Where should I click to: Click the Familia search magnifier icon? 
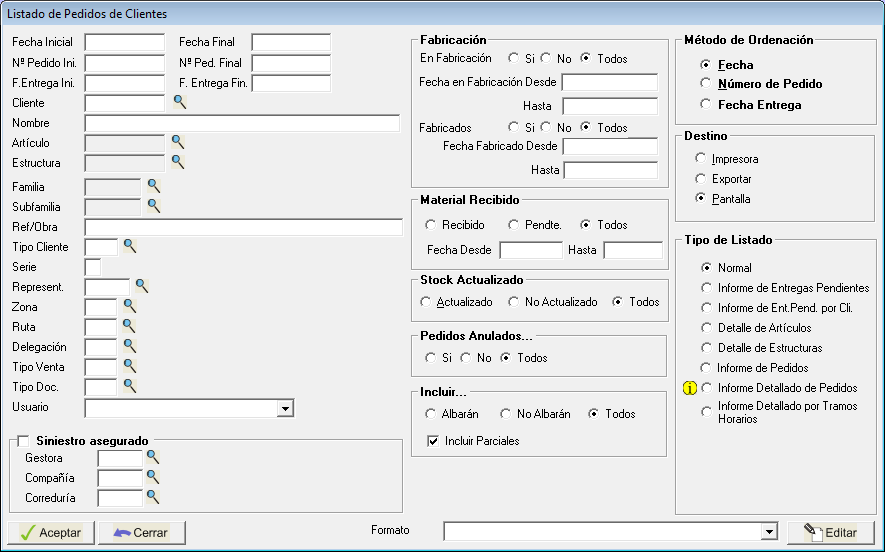pos(154,186)
